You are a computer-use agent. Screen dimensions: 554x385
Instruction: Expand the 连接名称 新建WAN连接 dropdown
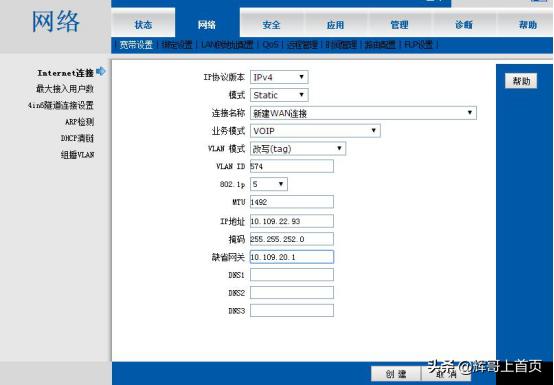(363, 113)
